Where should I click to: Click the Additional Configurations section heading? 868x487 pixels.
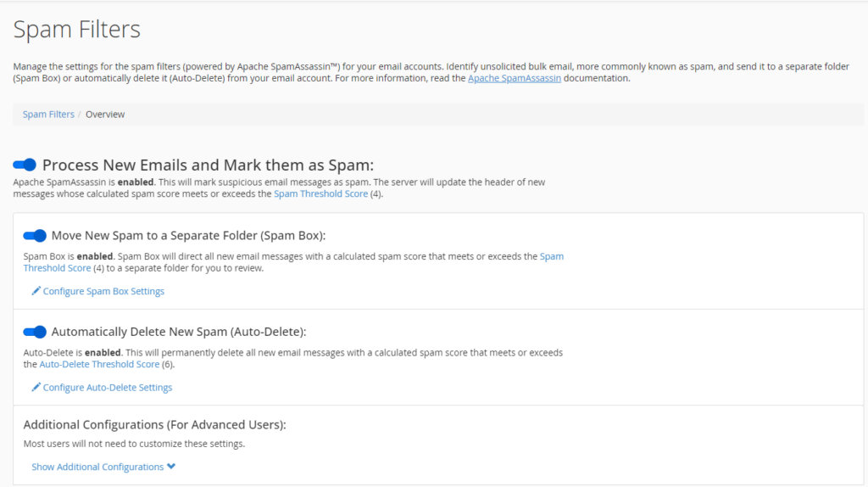(x=154, y=424)
